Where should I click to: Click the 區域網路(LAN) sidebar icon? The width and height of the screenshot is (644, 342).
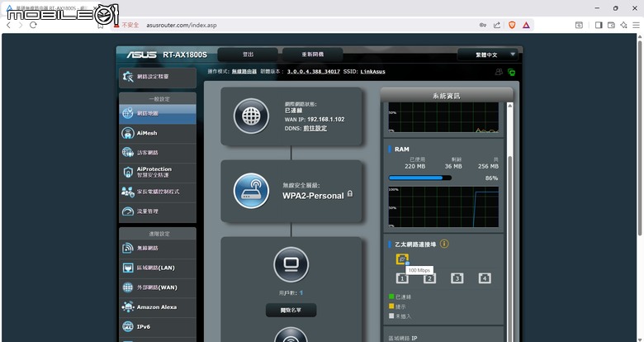pyautogui.click(x=128, y=268)
